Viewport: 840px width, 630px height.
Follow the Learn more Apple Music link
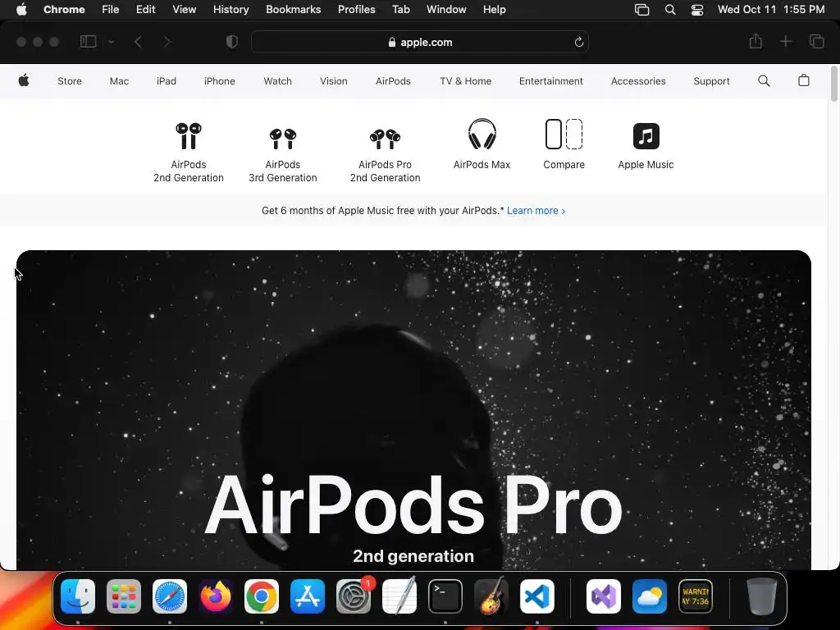coord(536,211)
